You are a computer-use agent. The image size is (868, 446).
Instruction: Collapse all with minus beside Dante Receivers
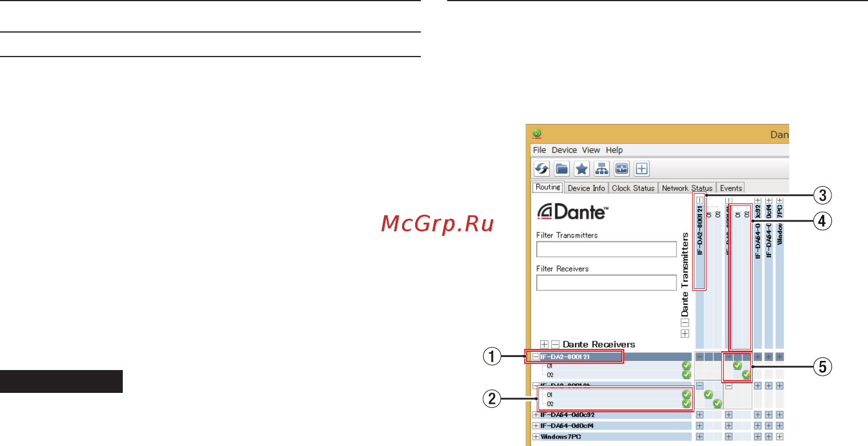[555, 344]
